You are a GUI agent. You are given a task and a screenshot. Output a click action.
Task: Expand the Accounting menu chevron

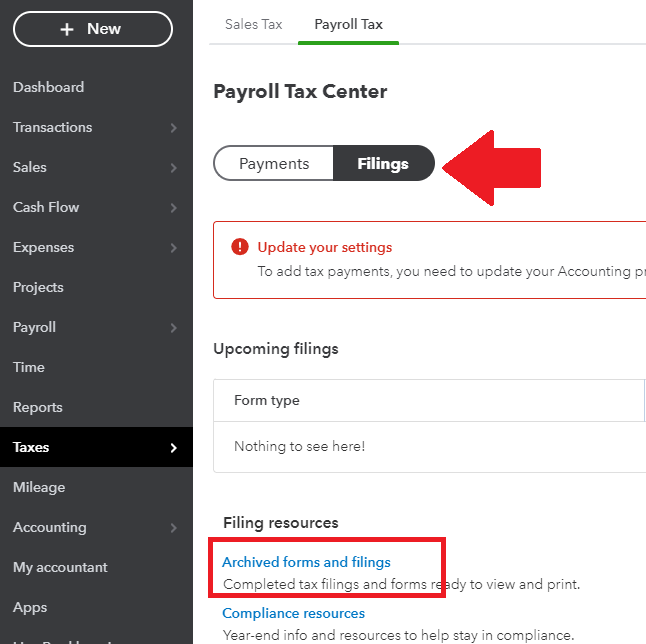(174, 528)
